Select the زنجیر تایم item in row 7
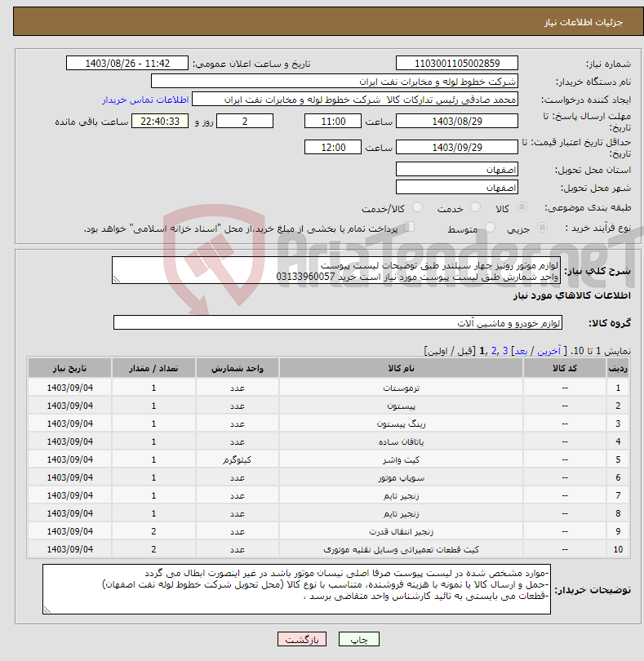 pos(329,495)
